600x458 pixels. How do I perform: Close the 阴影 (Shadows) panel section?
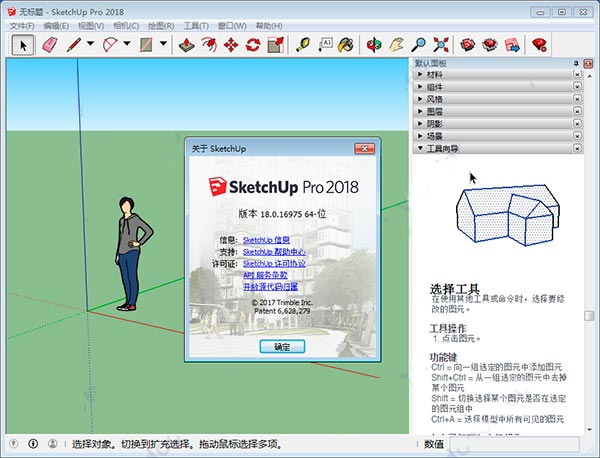(x=577, y=124)
